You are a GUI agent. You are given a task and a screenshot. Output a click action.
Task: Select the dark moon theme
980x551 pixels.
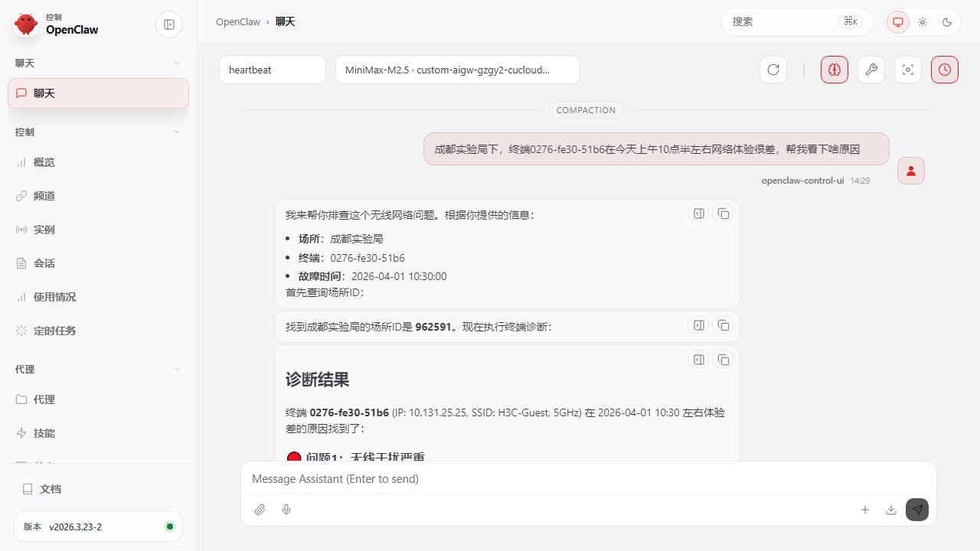click(x=947, y=22)
